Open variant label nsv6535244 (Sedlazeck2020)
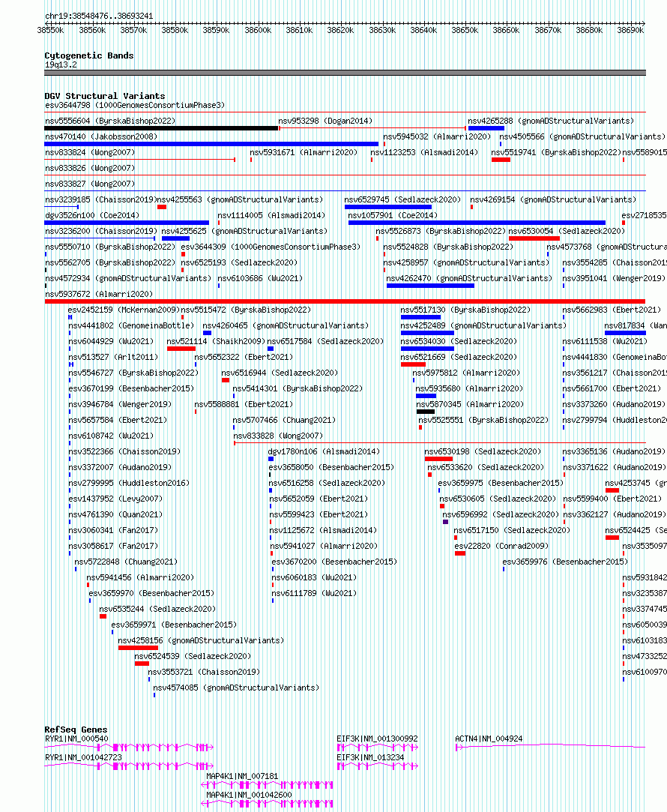 [x=157, y=609]
